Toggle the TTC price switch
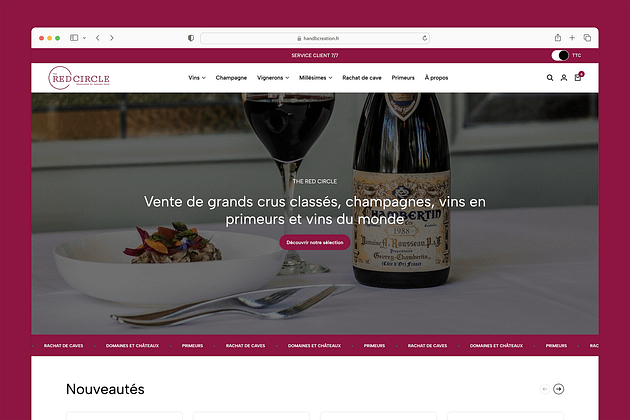 pos(560,55)
